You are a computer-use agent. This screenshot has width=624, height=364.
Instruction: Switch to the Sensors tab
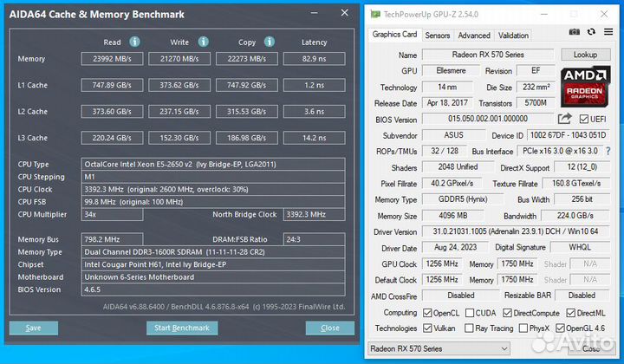pyautogui.click(x=438, y=36)
